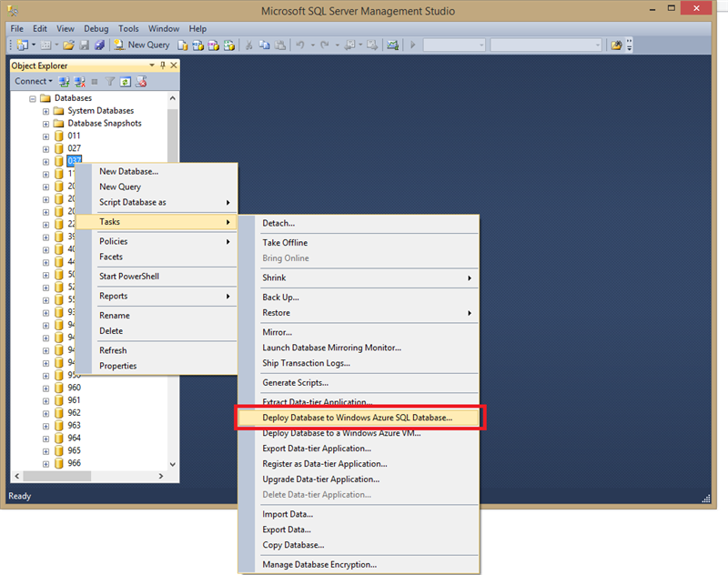Click the red-X script icon in Object Explorer toolbar
The height and width of the screenshot is (575, 728).
(x=141, y=82)
